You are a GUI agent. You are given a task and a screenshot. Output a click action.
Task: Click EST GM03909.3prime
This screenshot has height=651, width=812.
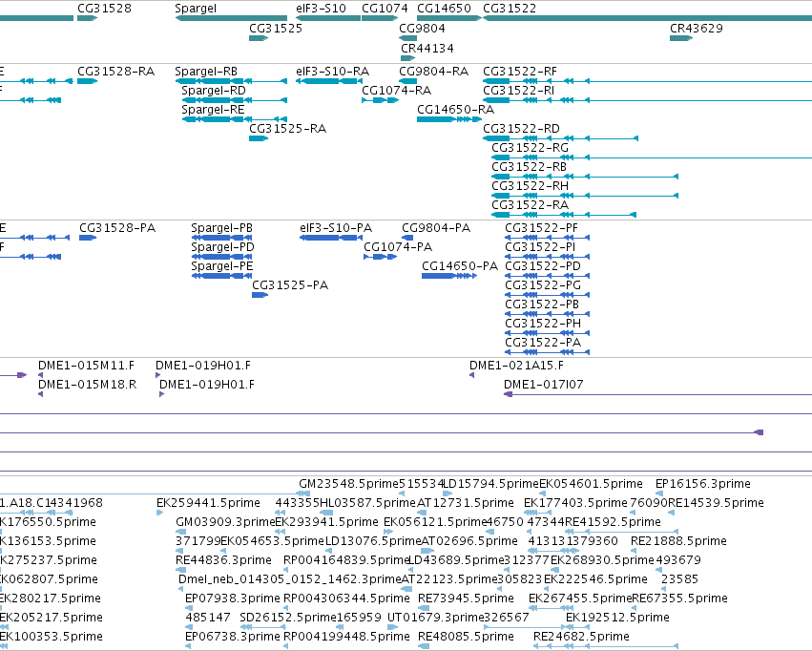pyautogui.click(x=180, y=532)
